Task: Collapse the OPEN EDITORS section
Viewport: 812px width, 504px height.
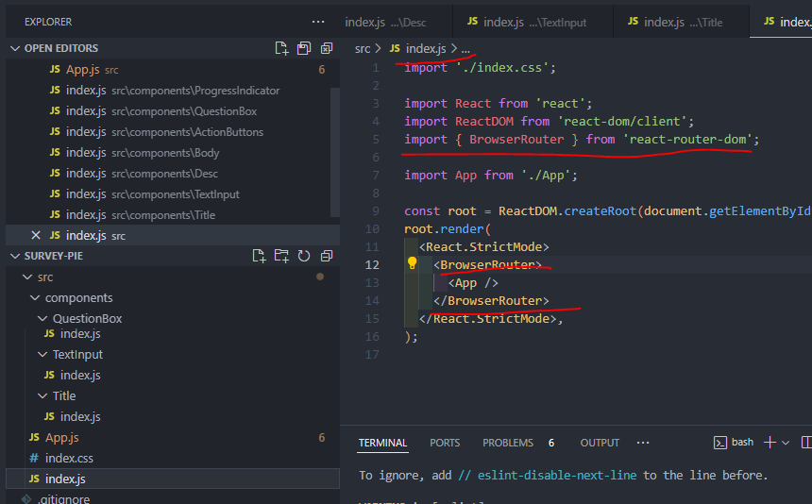Action: (15, 48)
